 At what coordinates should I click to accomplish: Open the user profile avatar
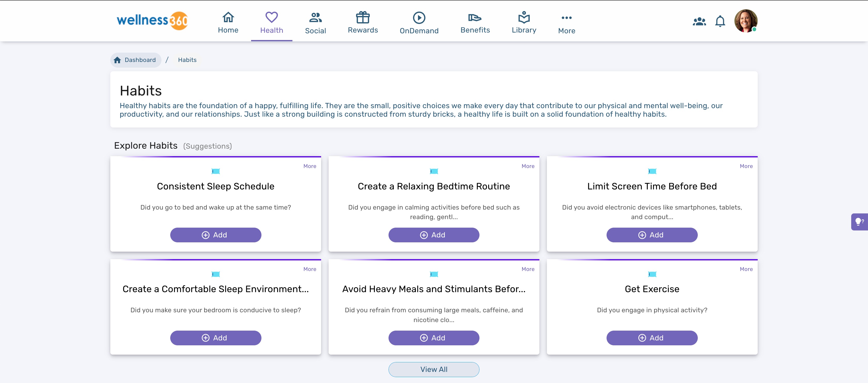pos(746,21)
